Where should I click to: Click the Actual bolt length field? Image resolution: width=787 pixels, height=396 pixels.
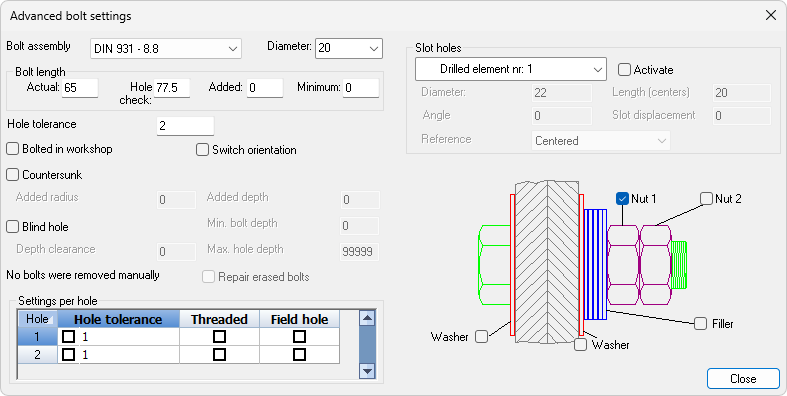point(80,88)
